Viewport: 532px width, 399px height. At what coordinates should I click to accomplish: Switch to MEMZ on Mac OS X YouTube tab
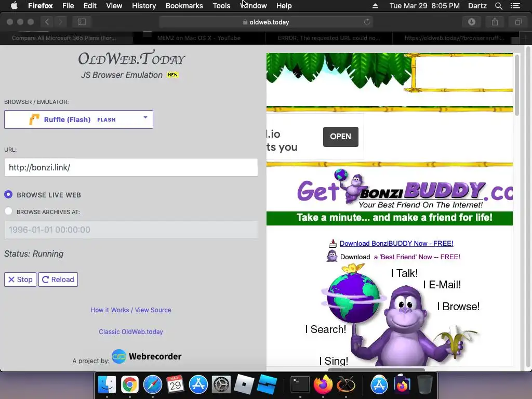point(199,38)
